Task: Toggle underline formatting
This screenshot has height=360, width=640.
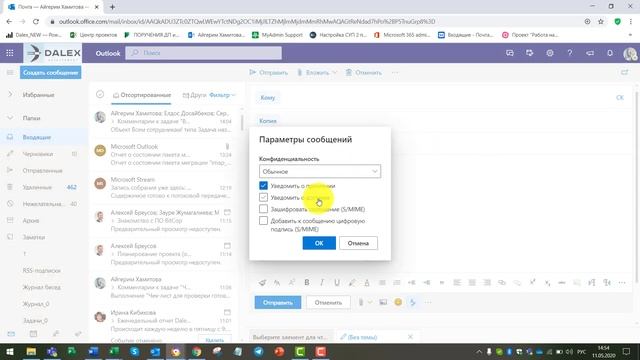Action: click(x=337, y=282)
